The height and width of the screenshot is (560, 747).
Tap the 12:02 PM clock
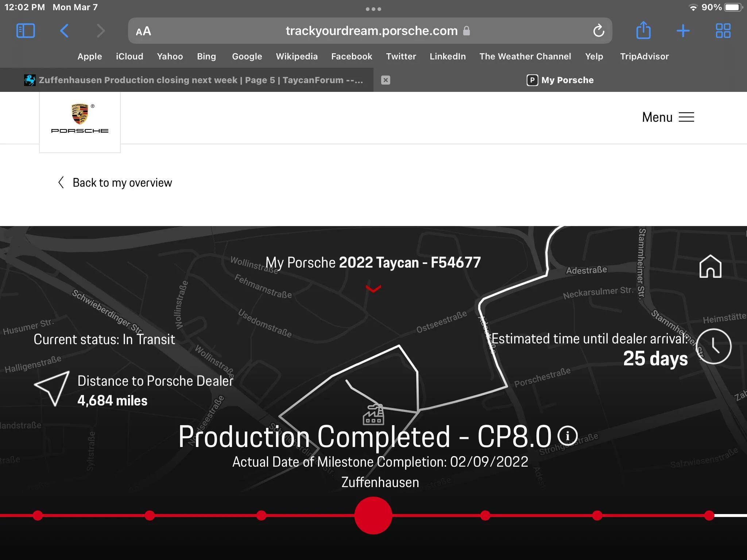tap(24, 7)
